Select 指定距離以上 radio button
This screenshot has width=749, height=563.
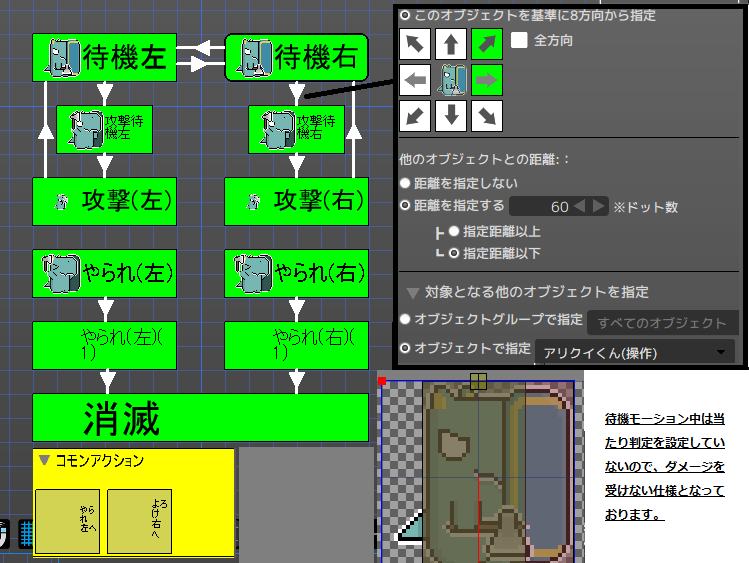point(454,231)
